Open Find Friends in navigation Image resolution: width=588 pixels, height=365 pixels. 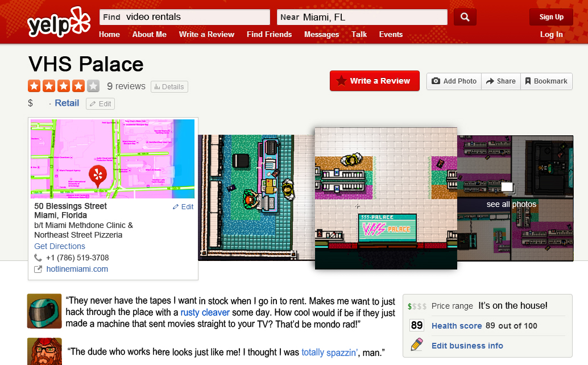(x=269, y=35)
